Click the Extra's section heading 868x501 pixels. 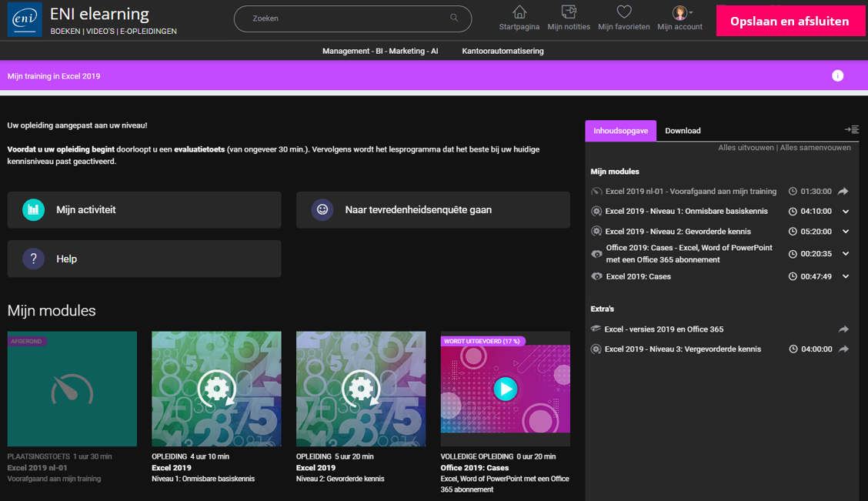coord(603,309)
